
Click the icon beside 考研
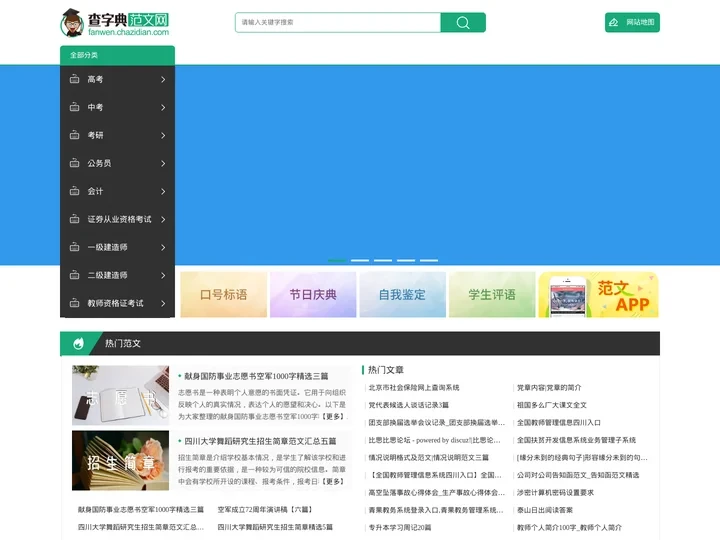click(74, 135)
